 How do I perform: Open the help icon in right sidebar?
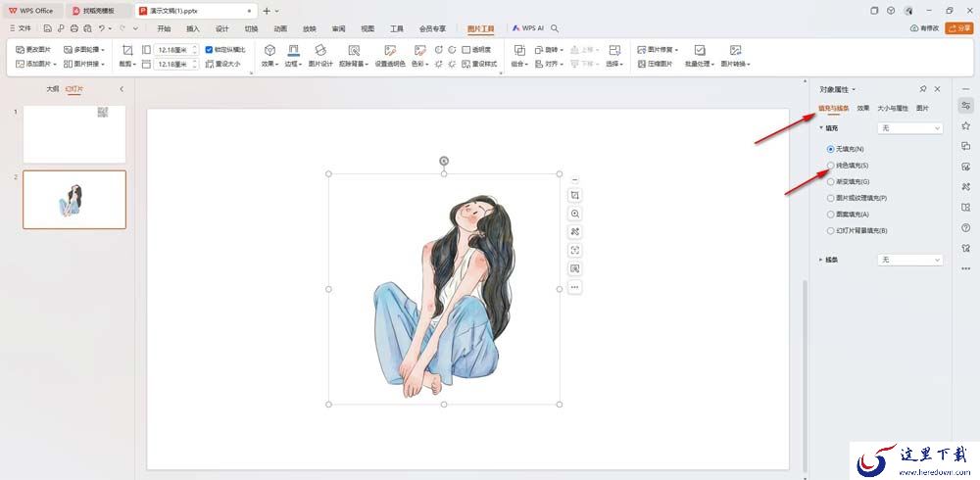(965, 228)
